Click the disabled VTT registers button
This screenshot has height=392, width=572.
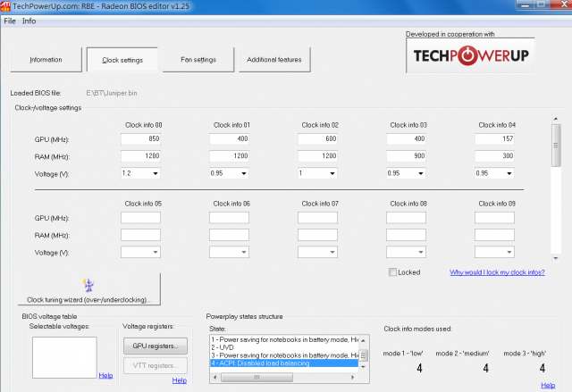pos(156,366)
